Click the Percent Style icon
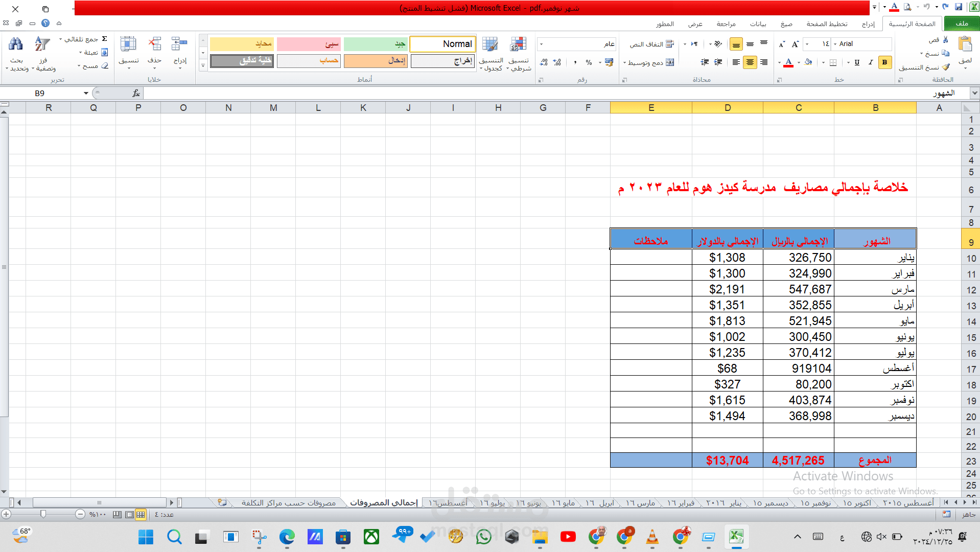The height and width of the screenshot is (552, 980). [589, 62]
